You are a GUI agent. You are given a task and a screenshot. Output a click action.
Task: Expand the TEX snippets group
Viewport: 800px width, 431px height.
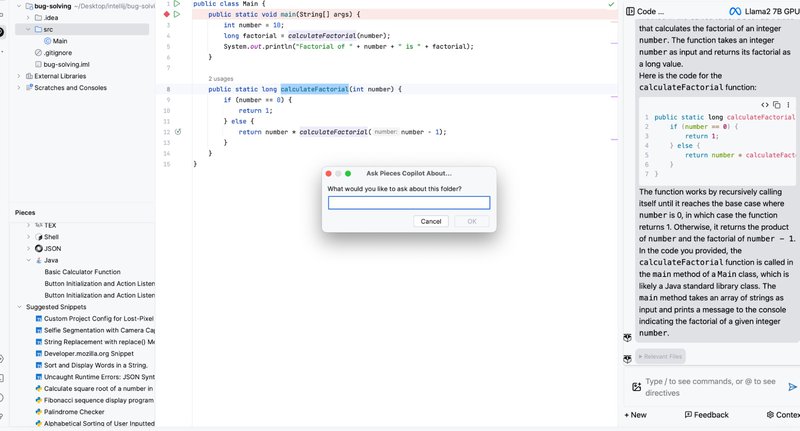(28, 225)
